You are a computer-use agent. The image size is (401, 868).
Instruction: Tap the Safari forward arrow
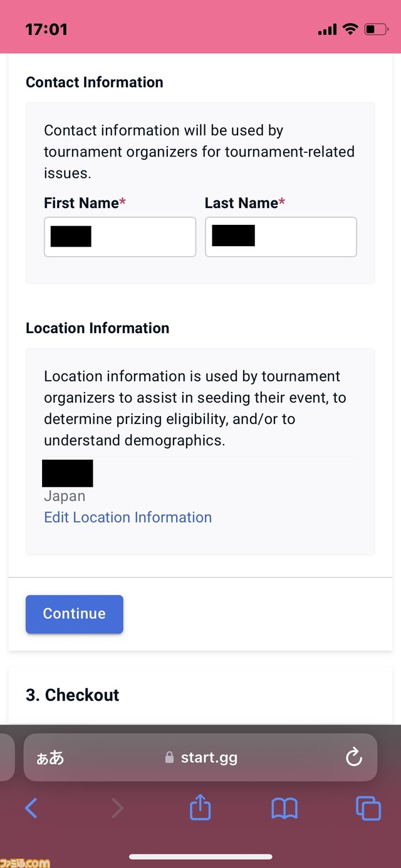[x=117, y=809]
